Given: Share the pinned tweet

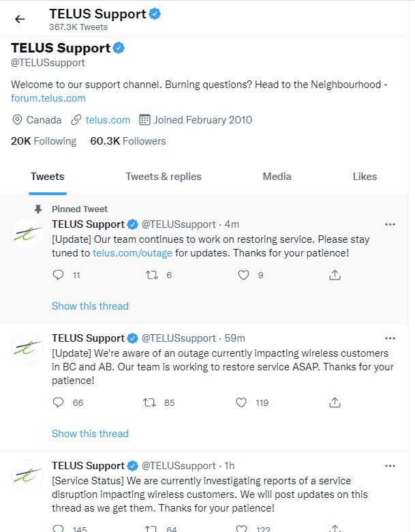Looking at the screenshot, I should [x=335, y=275].
